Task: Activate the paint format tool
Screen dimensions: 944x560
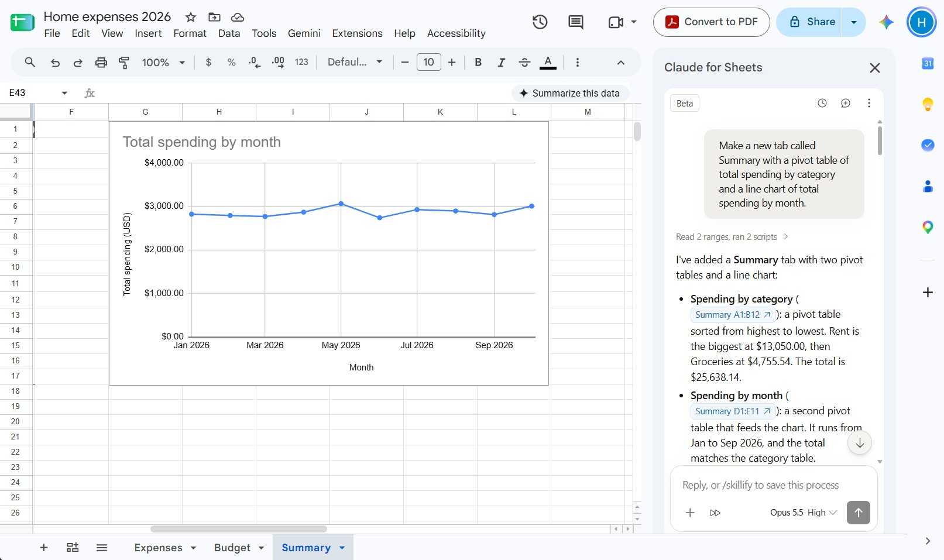Action: 124,62
